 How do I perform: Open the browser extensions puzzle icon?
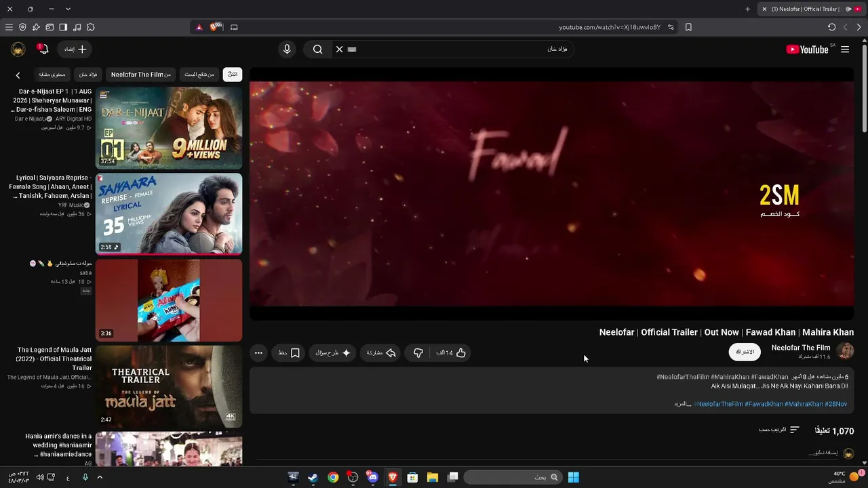point(91,27)
